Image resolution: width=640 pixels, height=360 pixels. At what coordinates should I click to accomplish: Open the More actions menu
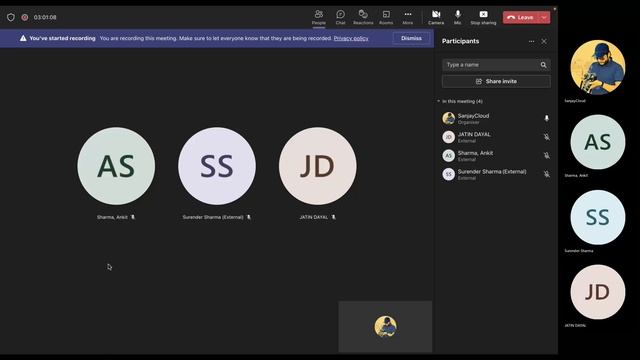[408, 18]
